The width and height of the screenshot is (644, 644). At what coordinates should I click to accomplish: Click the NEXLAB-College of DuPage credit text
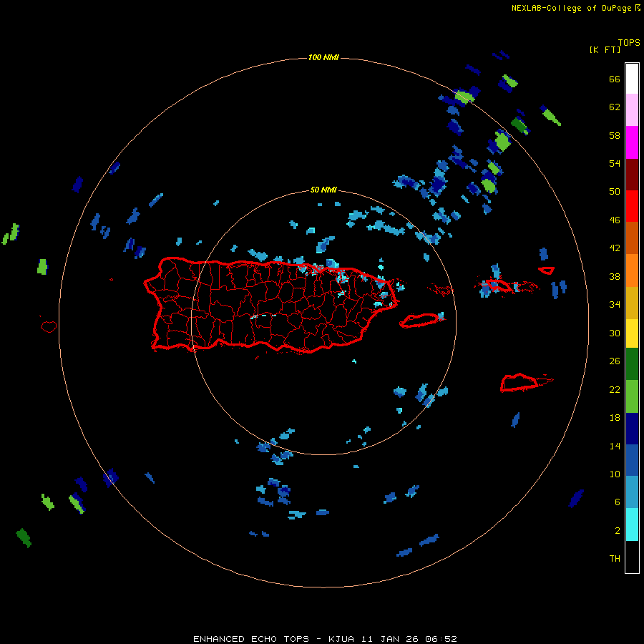tap(571, 8)
